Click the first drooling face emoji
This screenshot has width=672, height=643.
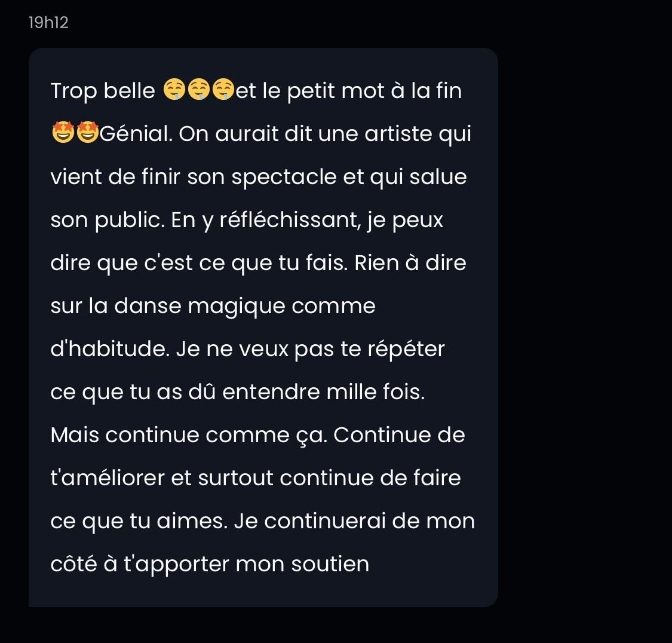[x=174, y=90]
